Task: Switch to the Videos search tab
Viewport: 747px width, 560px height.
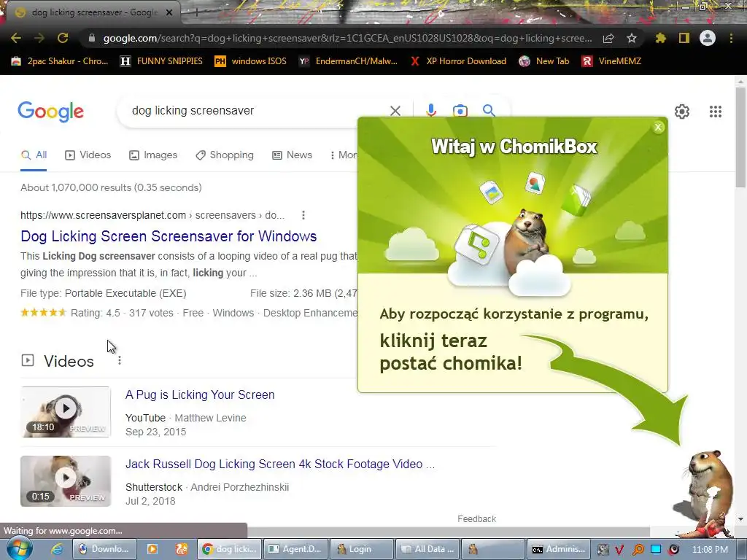Action: [x=88, y=155]
